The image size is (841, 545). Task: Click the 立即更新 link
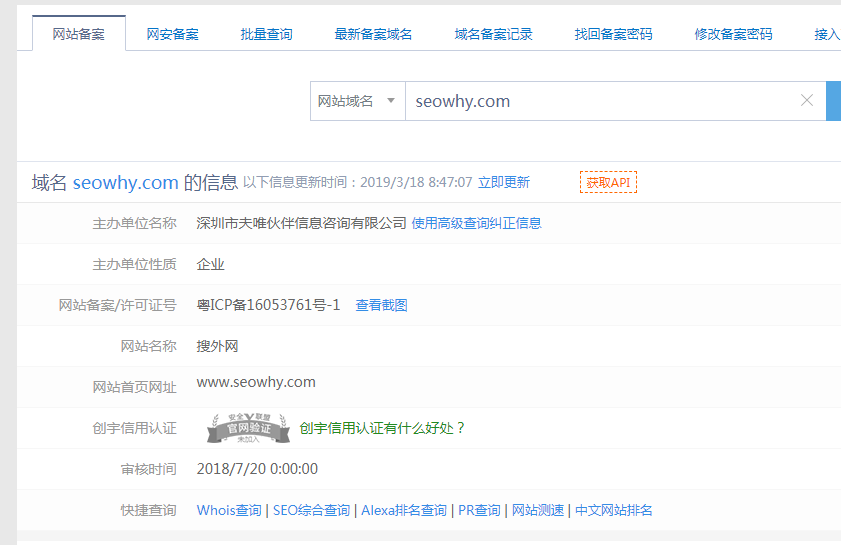tap(504, 182)
